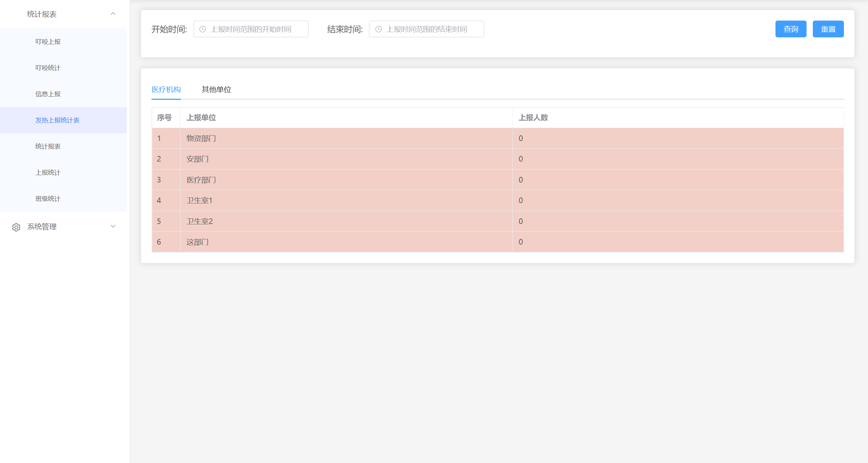Click sequence number 3 in 医疗部门 row
This screenshot has width=868, height=463.
point(159,180)
